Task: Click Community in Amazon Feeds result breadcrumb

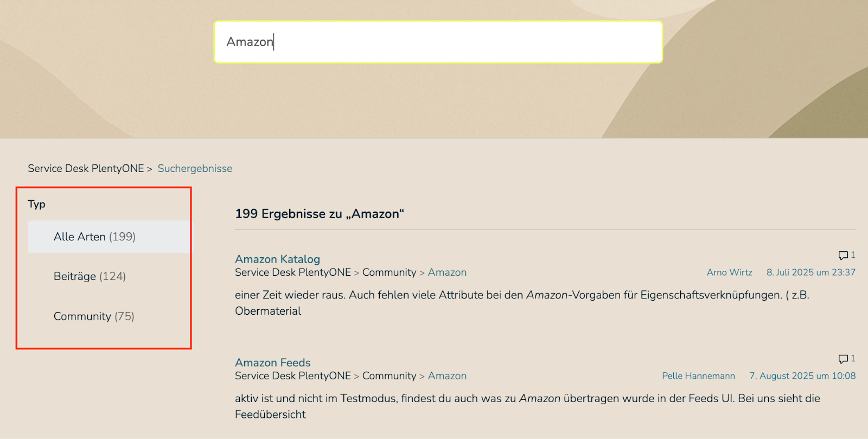Action: tap(389, 376)
